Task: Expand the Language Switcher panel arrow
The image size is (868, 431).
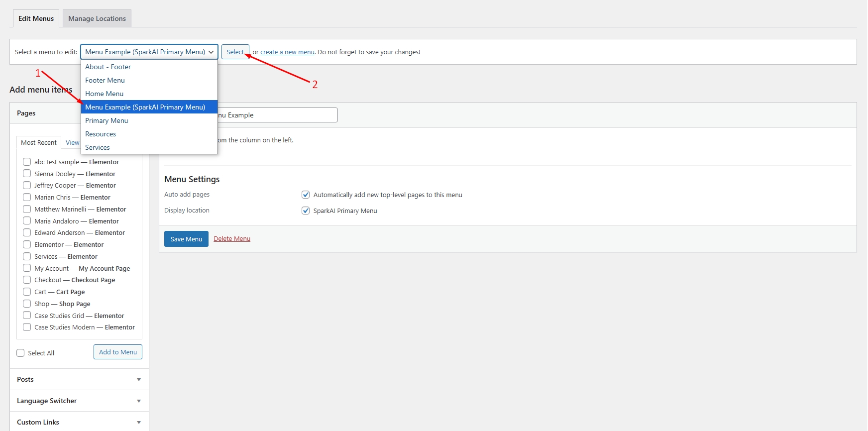Action: pos(139,401)
